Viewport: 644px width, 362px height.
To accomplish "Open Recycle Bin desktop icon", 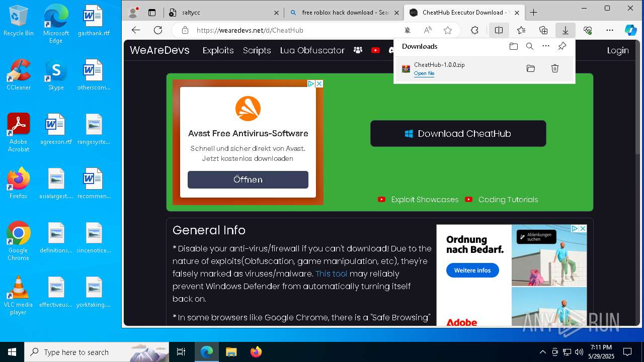I will [19, 22].
